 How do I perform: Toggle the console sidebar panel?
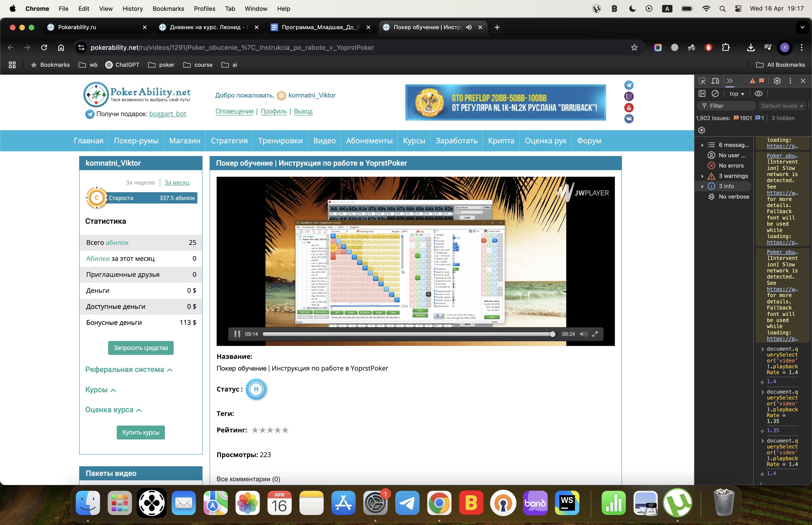(702, 93)
